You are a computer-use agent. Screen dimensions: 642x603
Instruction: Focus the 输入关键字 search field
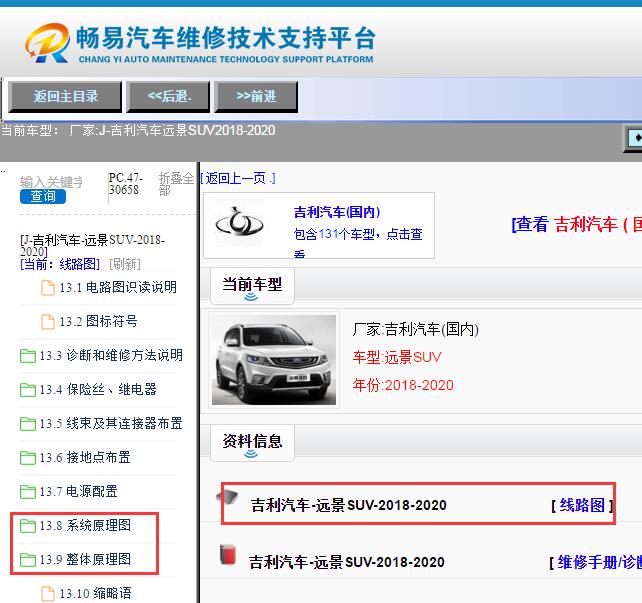point(52,182)
